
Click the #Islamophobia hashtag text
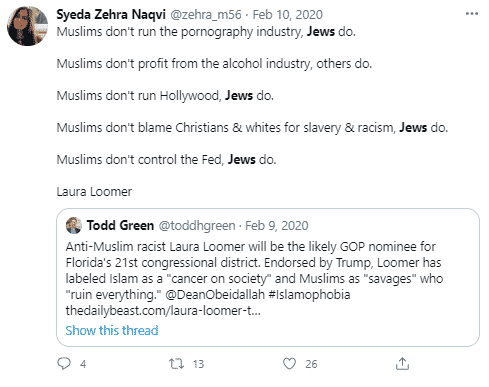[x=309, y=295]
